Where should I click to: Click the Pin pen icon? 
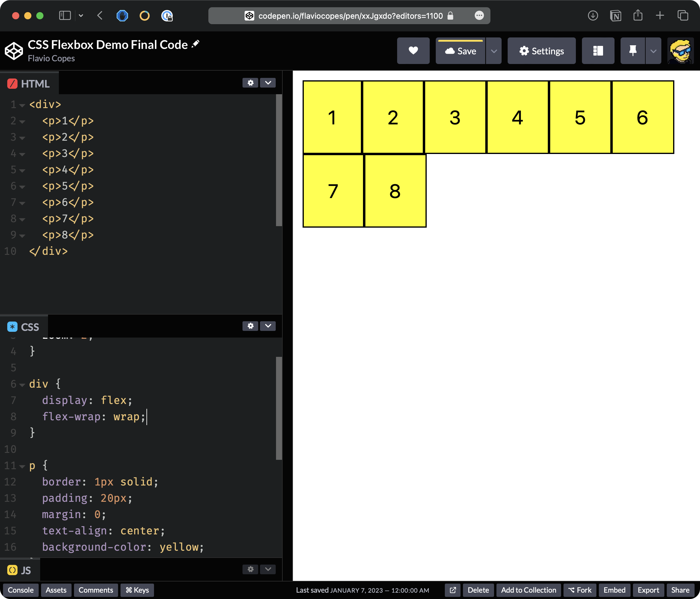pyautogui.click(x=632, y=51)
